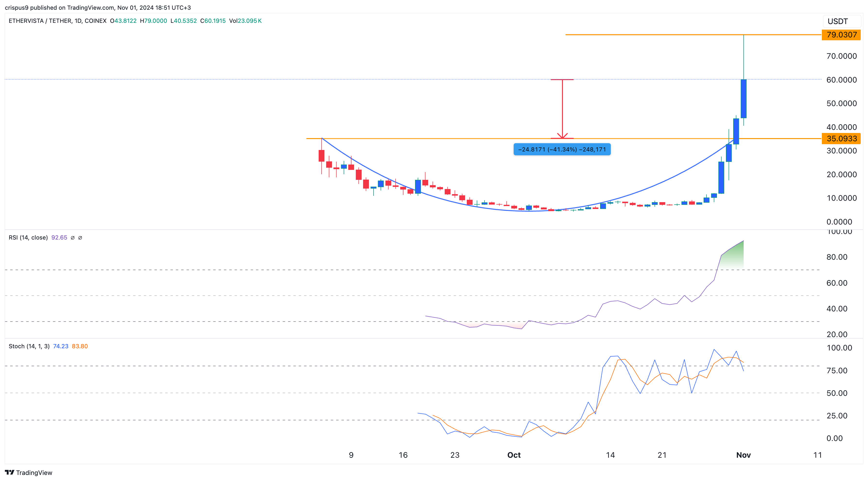
Task: Click the 75.00 label on Stoch axis
Action: point(837,371)
